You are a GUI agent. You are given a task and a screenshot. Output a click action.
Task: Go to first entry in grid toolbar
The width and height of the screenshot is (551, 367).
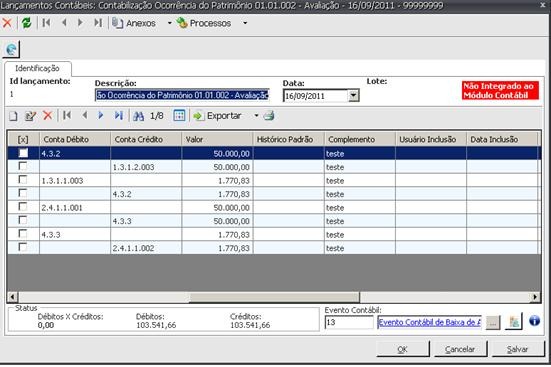67,115
